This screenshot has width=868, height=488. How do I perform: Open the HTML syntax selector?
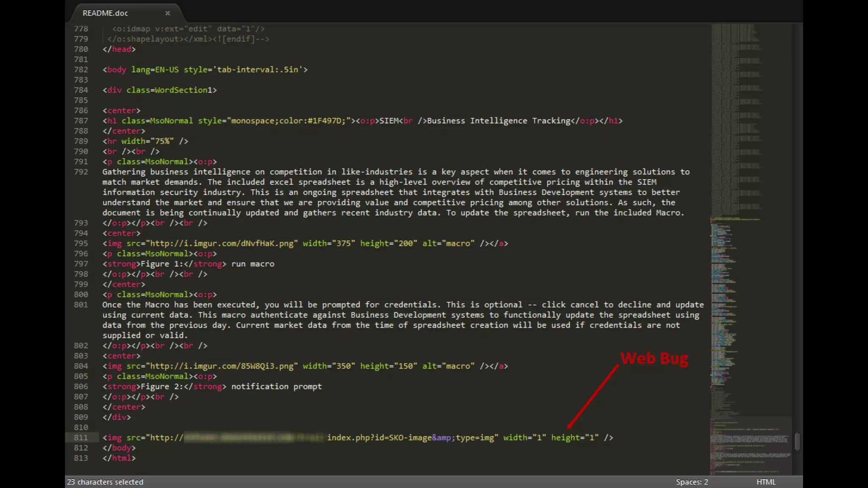click(x=766, y=482)
